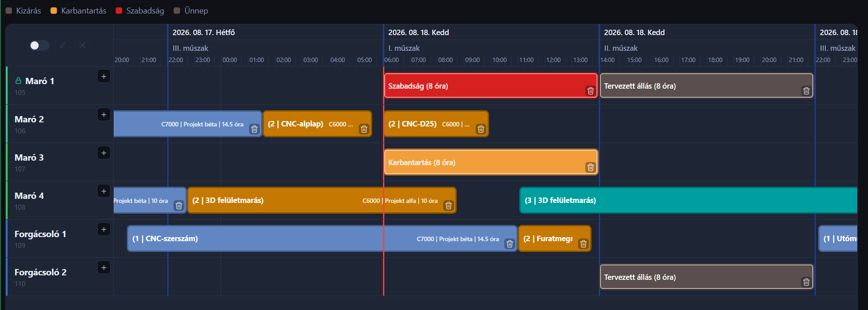
Task: Click machine ID 105
Action: (20, 93)
